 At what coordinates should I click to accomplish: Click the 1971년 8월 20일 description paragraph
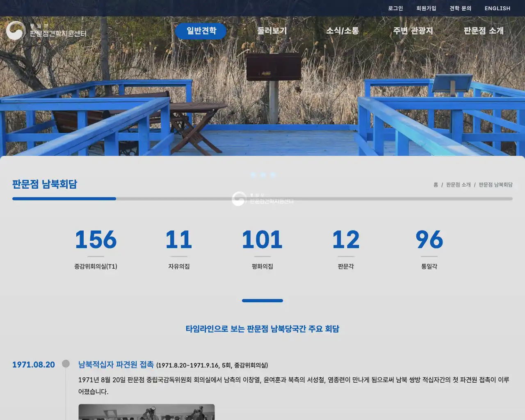(294, 386)
